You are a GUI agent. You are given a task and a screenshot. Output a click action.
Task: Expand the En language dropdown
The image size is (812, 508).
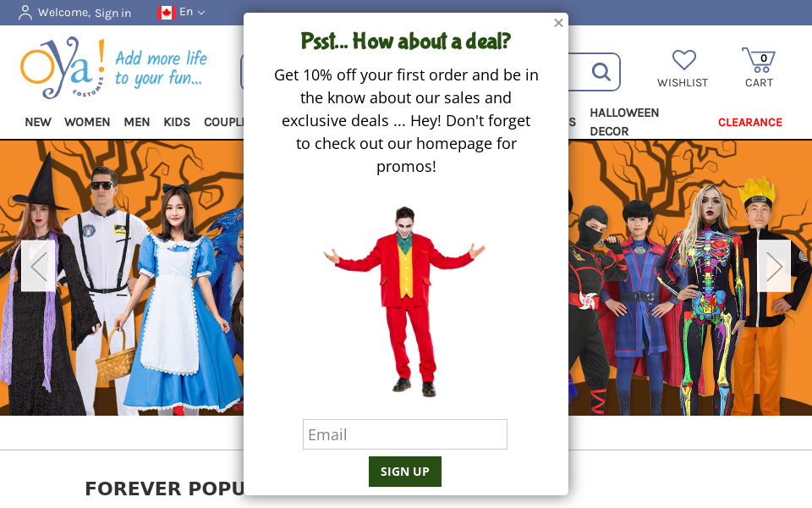[x=192, y=12]
